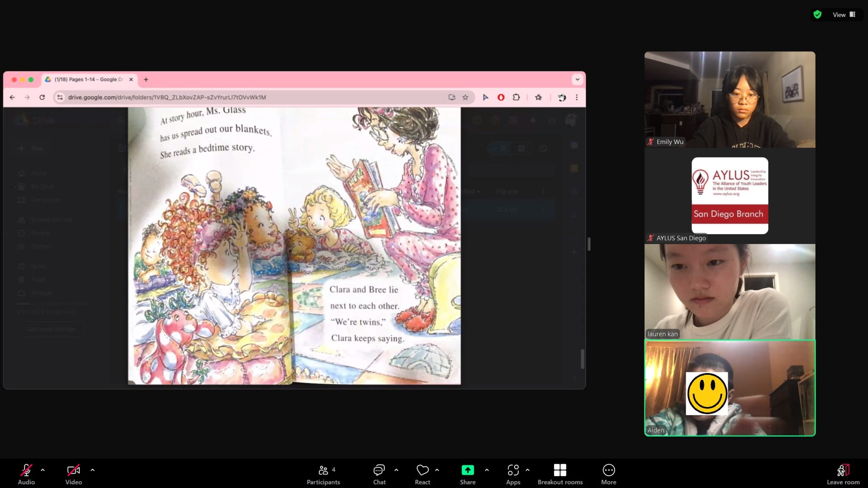
Task: Open Chrome three-dot menu
Action: [577, 97]
